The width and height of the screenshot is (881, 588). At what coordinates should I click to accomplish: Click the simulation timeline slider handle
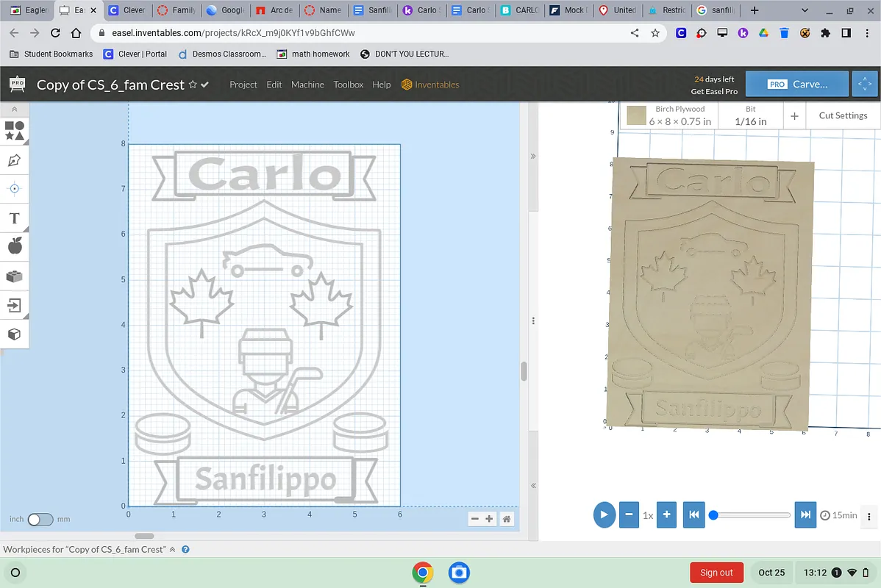click(713, 515)
